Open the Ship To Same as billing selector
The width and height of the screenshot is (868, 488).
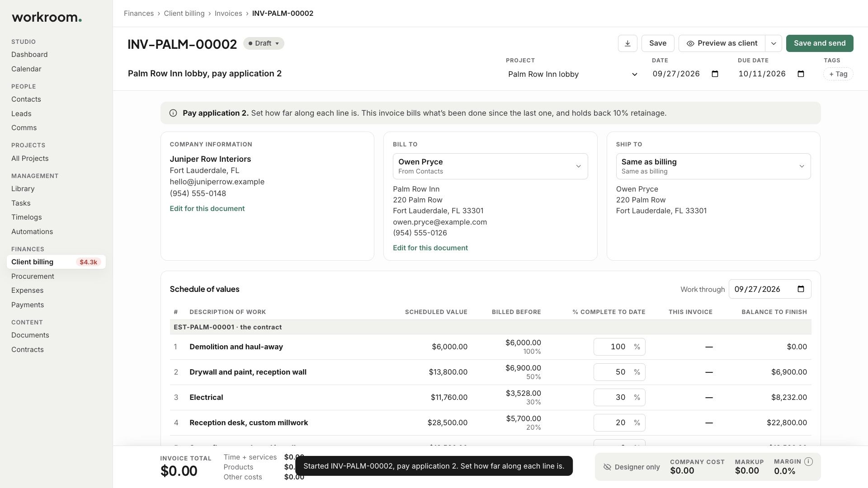coord(713,166)
